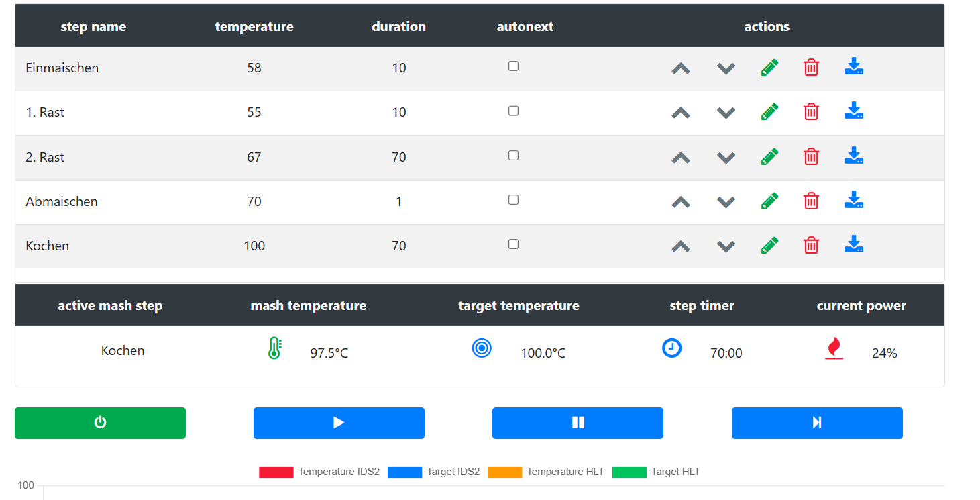The image size is (980, 500).
Task: Delete the Kochen step with trash icon
Action: 811,246
